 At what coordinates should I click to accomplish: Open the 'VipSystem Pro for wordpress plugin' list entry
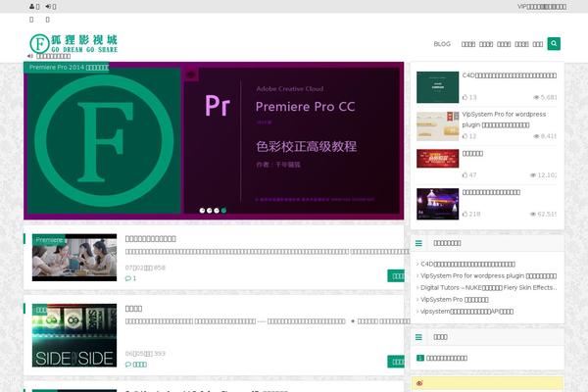coord(488,275)
